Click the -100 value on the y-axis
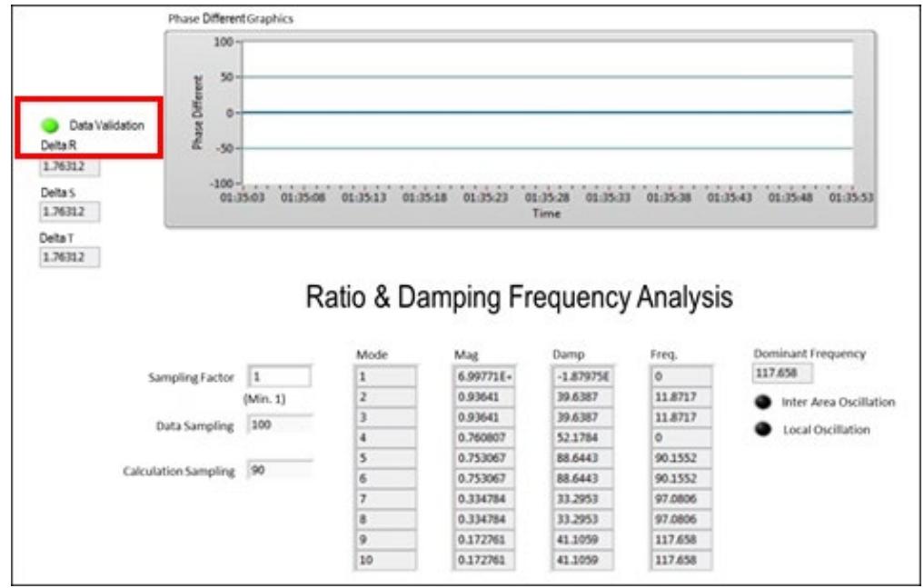Viewport: 924px width, 588px height. pos(222,184)
